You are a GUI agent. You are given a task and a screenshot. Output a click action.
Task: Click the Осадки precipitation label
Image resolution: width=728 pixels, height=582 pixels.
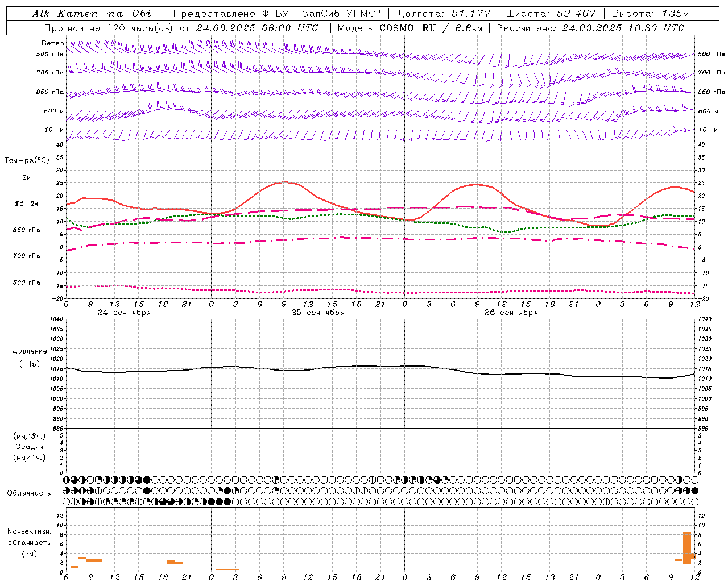(x=29, y=447)
